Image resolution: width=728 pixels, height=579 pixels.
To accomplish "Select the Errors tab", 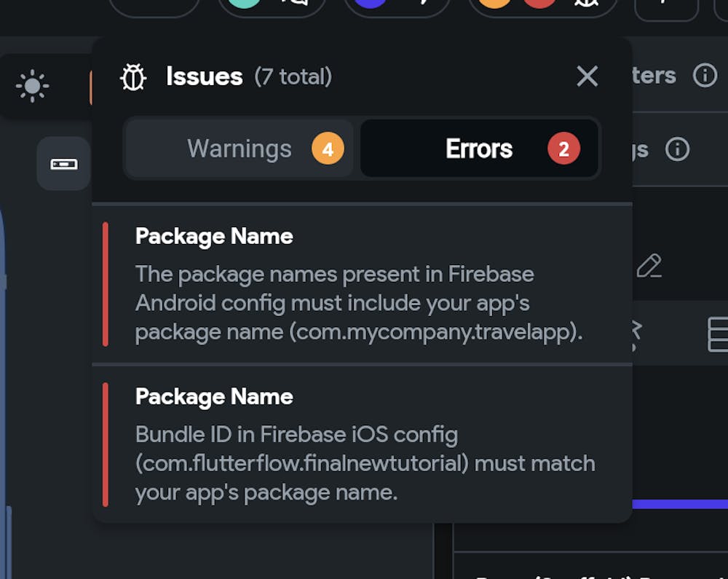I will pos(479,149).
